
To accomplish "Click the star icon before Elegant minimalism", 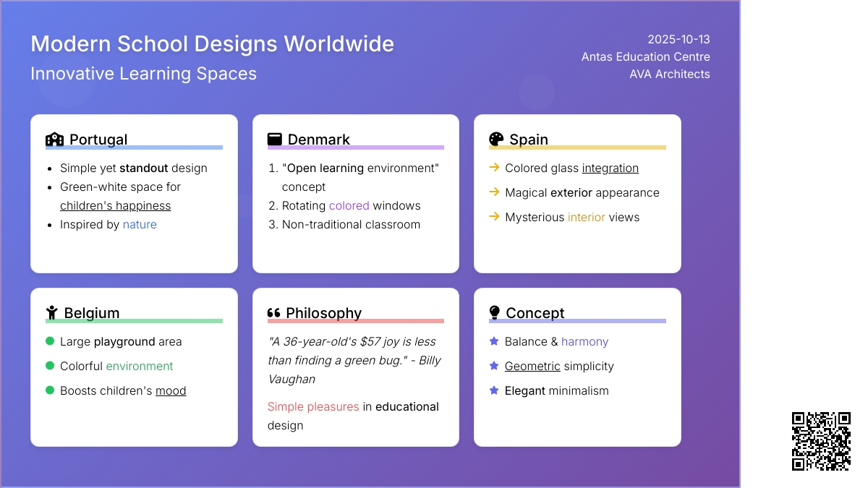I will tap(494, 390).
